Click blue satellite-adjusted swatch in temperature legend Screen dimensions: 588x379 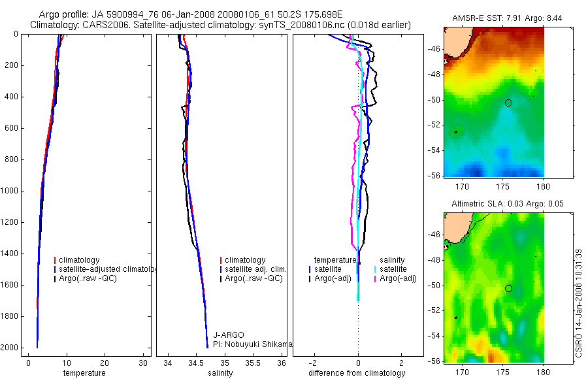click(x=55, y=269)
